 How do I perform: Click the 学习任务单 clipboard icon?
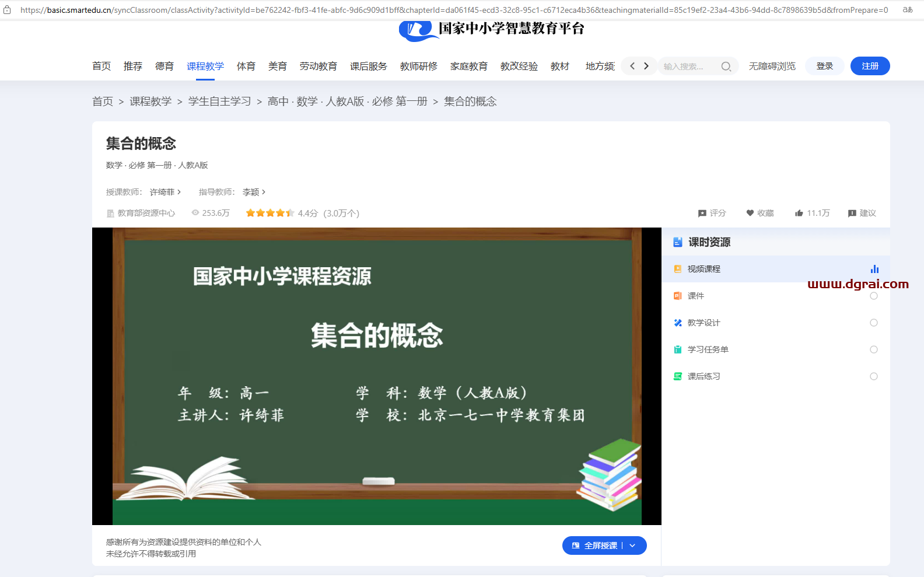[678, 349]
